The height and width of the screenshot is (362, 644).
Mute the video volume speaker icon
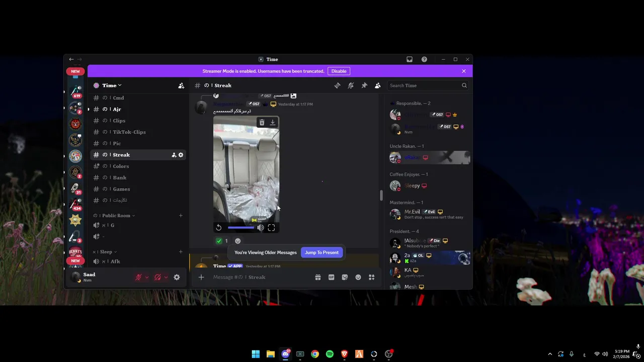pyautogui.click(x=260, y=228)
